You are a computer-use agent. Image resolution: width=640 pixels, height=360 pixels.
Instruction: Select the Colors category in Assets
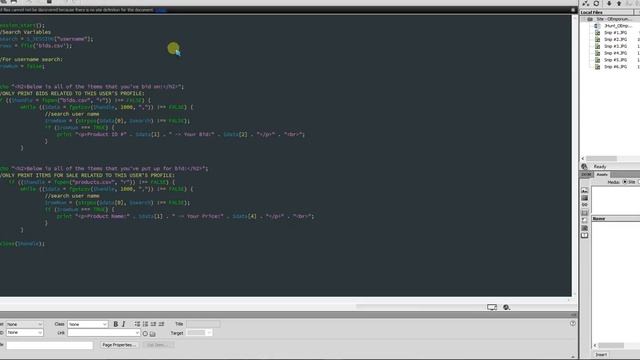click(x=584, y=198)
